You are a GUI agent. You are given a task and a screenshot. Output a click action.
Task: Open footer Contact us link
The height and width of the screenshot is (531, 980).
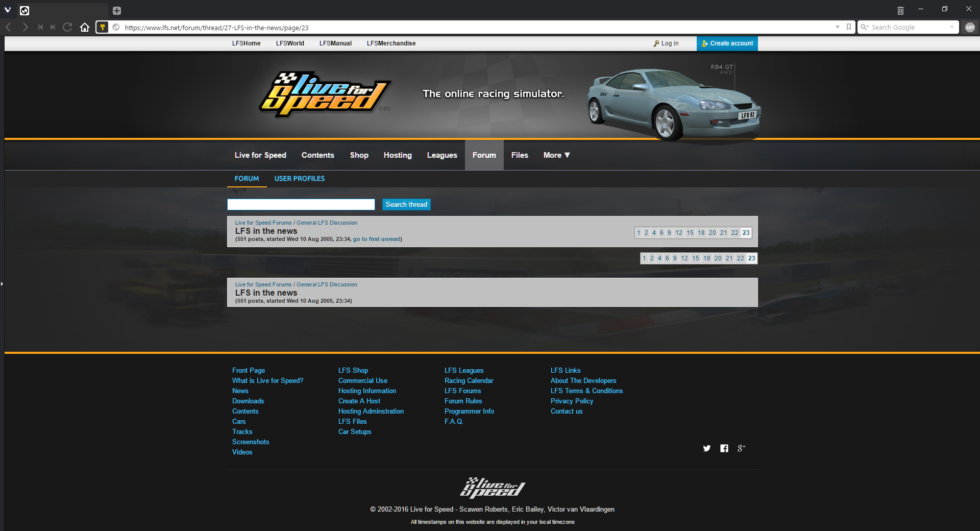click(567, 412)
